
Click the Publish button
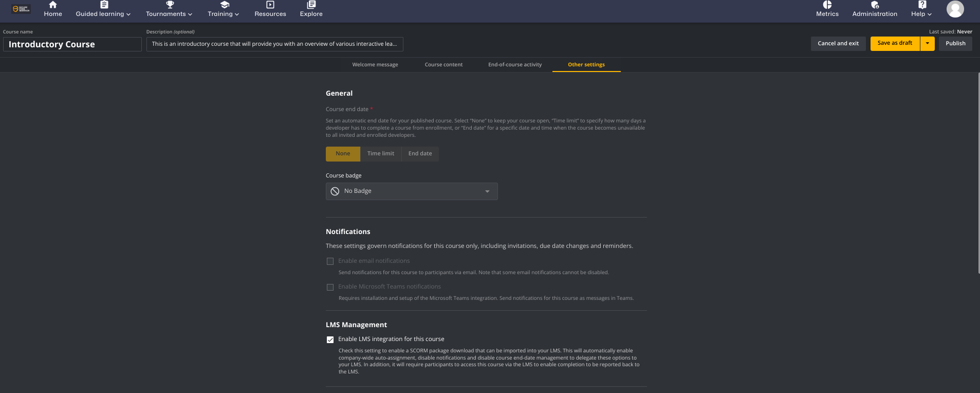pos(955,44)
